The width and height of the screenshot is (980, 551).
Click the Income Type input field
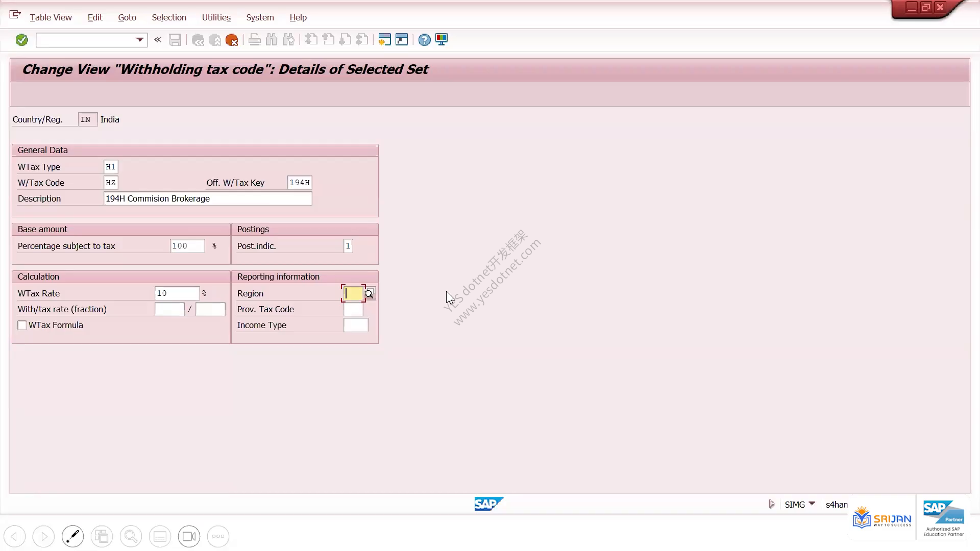tap(356, 325)
